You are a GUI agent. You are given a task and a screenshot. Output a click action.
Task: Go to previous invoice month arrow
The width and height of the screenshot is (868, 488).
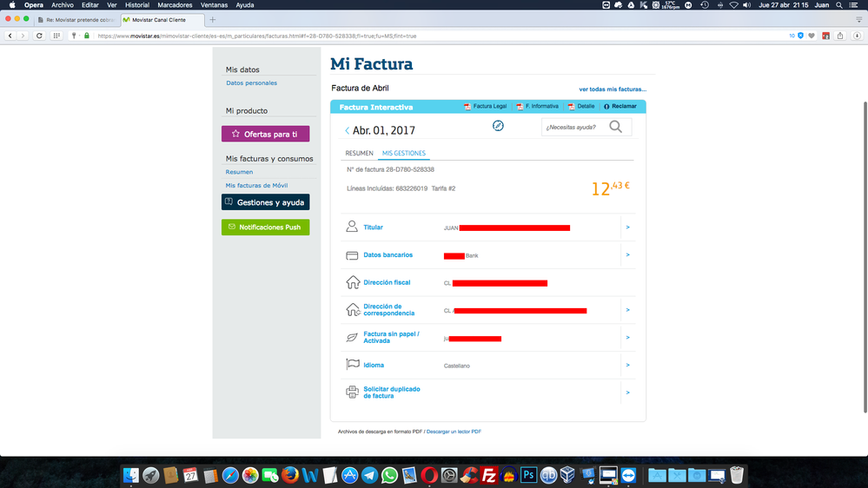coord(348,131)
